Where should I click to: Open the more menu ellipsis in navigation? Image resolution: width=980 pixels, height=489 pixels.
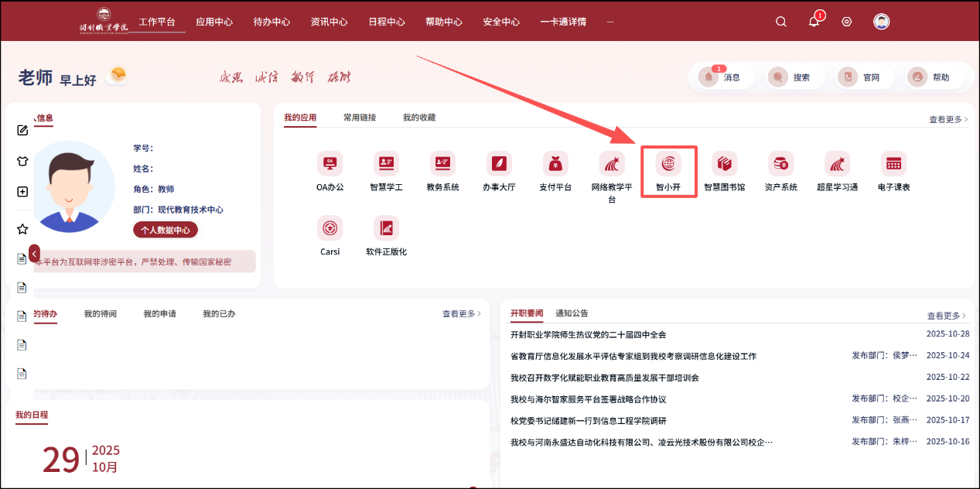click(x=610, y=22)
